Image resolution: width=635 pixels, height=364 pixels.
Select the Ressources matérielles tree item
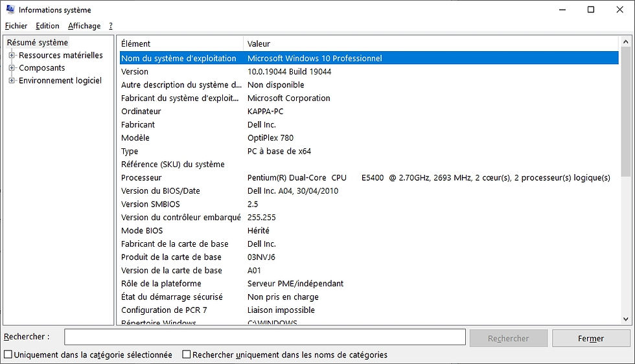tap(61, 55)
